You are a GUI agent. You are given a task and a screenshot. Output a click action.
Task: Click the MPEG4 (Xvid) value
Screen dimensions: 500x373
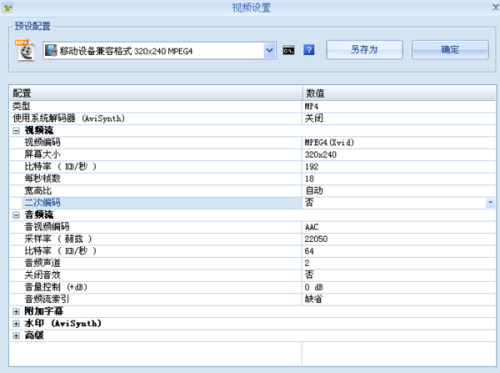point(329,142)
